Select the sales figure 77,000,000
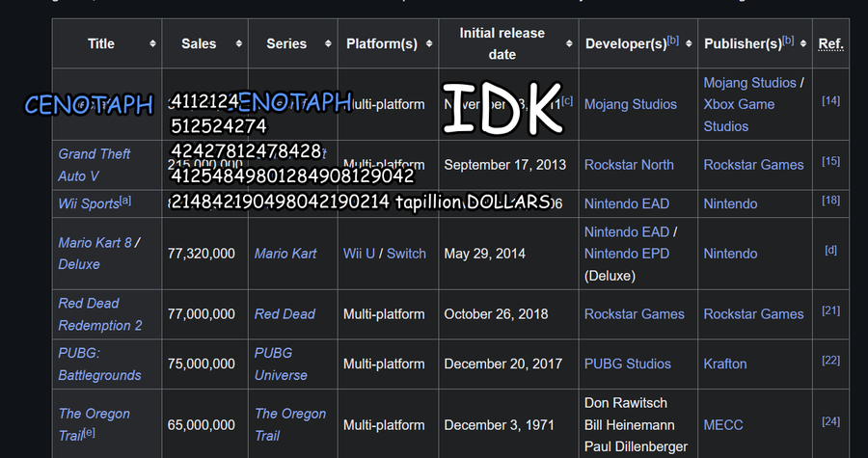 click(x=201, y=314)
